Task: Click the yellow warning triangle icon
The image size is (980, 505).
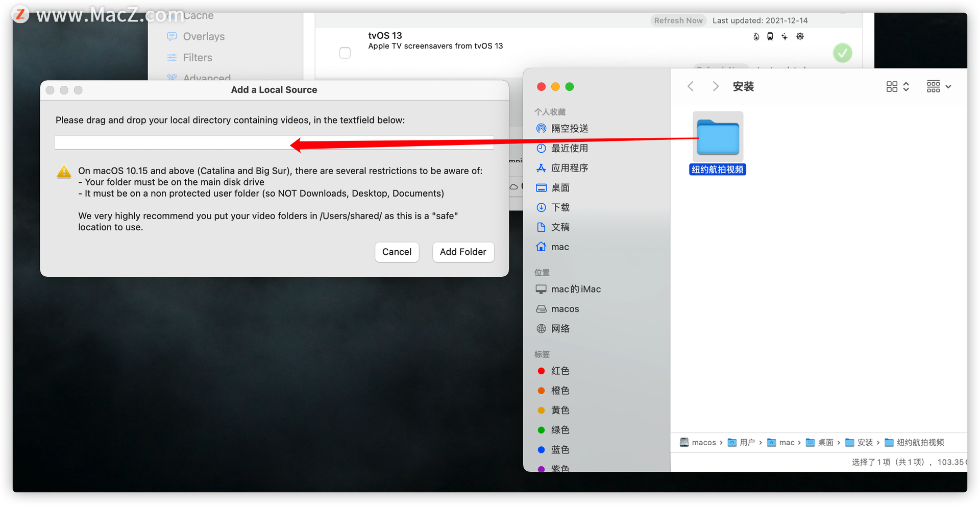Action: [x=64, y=172]
